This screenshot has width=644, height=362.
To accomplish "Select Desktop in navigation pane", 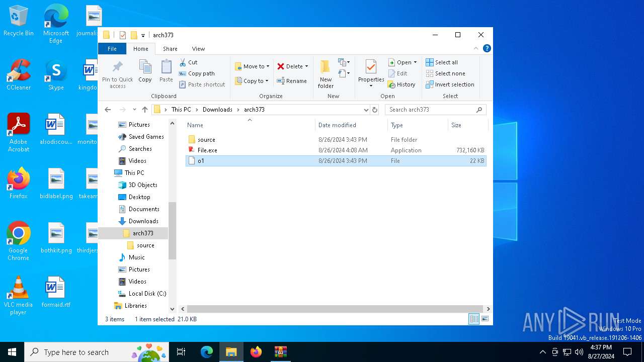I will tap(139, 197).
